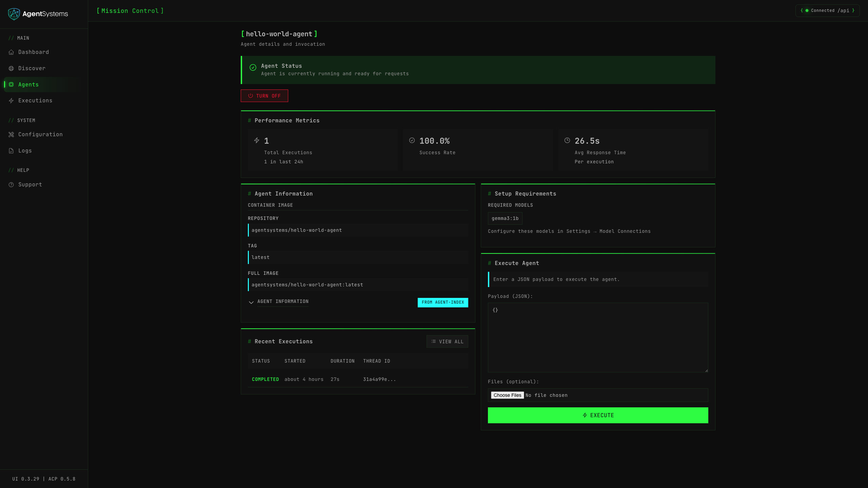The height and width of the screenshot is (488, 868).
Task: View all recent executions
Action: 447,342
